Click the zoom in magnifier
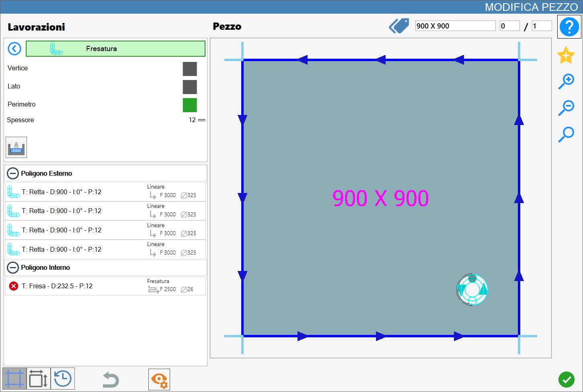Screen dimensions: 583x392 click(x=566, y=82)
